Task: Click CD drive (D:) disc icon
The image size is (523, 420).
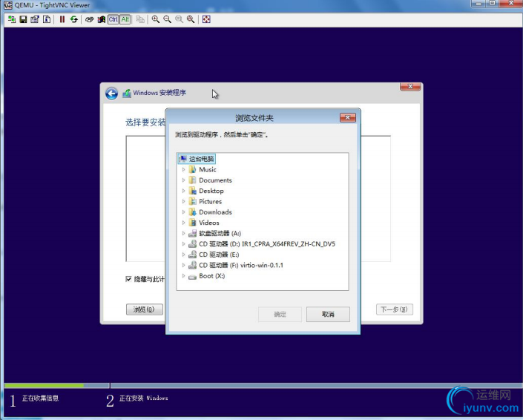Action: (192, 244)
